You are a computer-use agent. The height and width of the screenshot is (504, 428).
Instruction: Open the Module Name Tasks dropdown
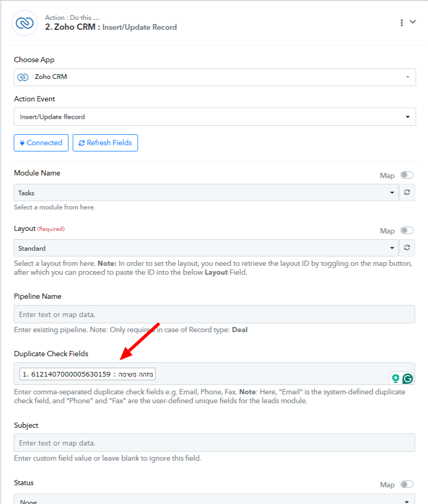point(206,193)
